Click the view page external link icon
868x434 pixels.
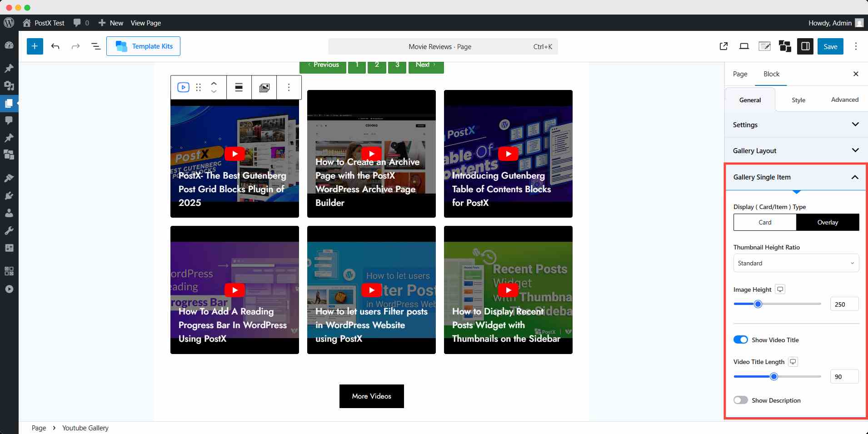(723, 46)
